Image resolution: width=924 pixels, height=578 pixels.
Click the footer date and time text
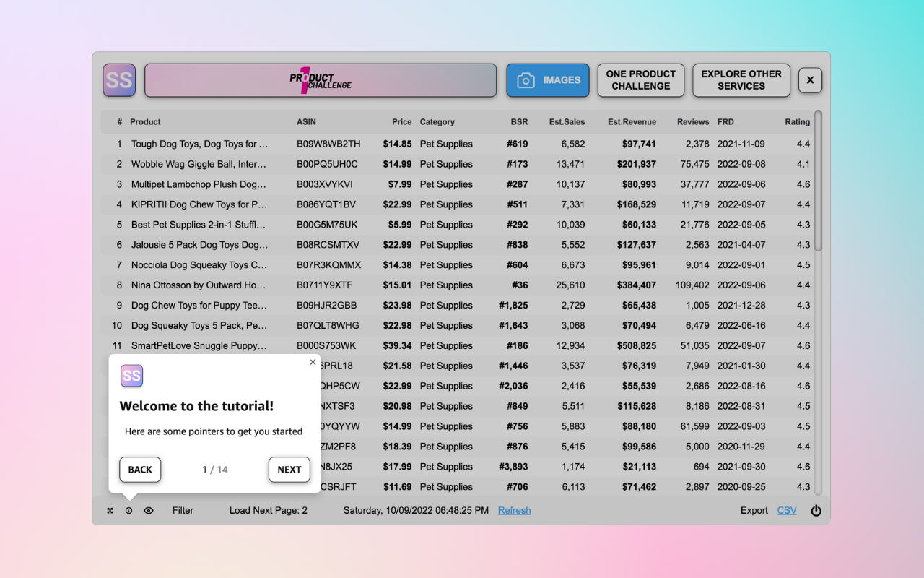(416, 511)
